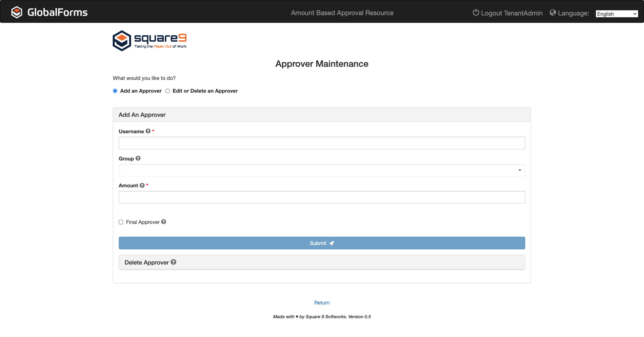Click inside the Username input field
644x337 pixels.
(322, 143)
